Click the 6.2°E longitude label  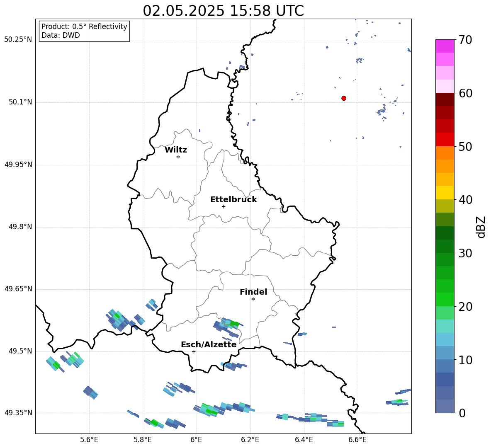tap(250, 440)
